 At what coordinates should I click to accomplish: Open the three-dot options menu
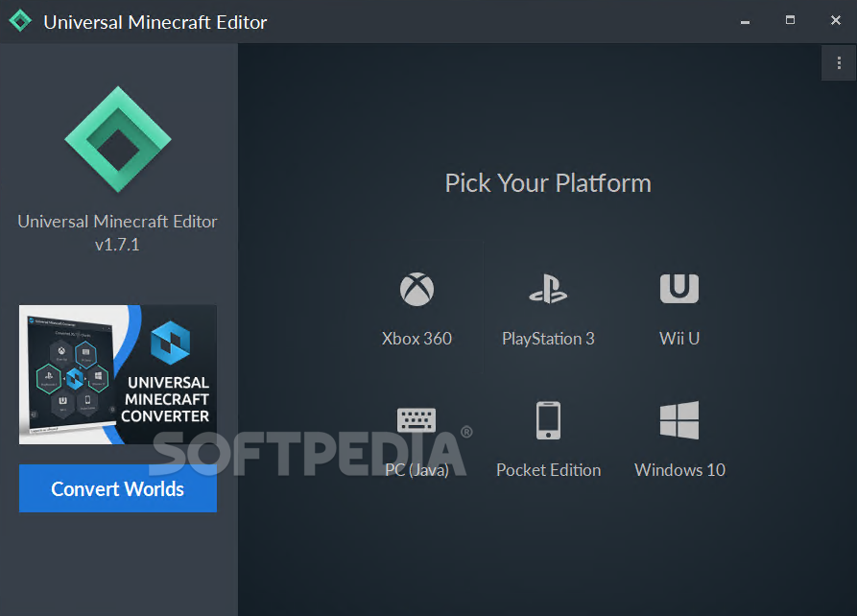tap(839, 63)
